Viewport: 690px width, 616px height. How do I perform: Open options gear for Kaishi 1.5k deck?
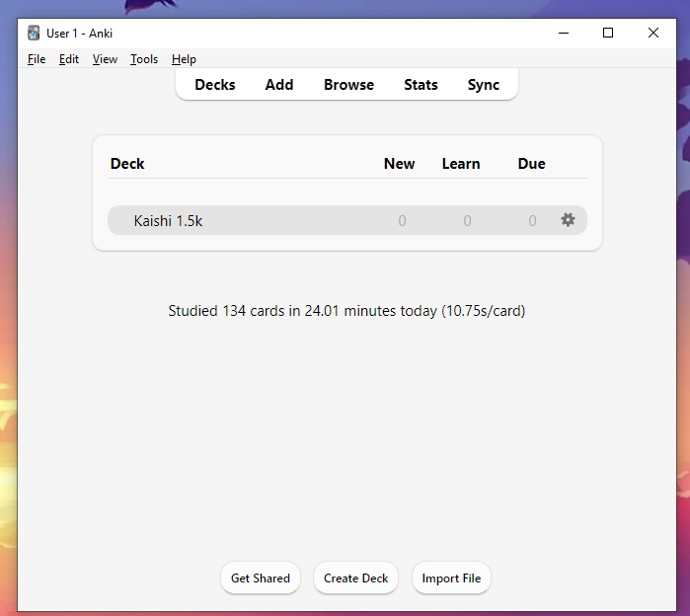tap(568, 220)
